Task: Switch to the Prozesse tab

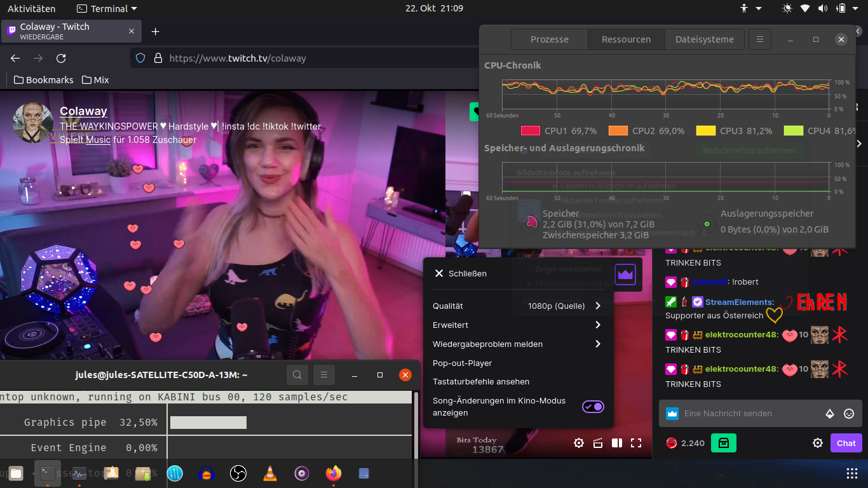Action: [550, 39]
